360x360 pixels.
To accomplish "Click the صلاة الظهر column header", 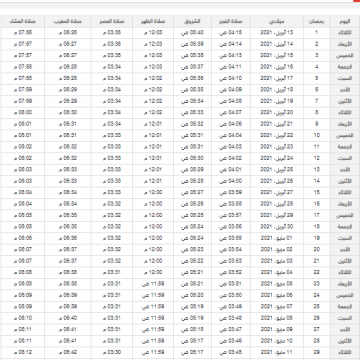I will click(x=153, y=21).
